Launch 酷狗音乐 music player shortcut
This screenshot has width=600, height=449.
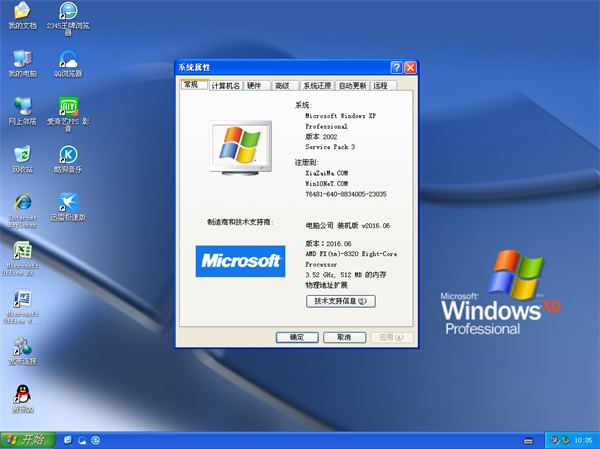point(68,154)
